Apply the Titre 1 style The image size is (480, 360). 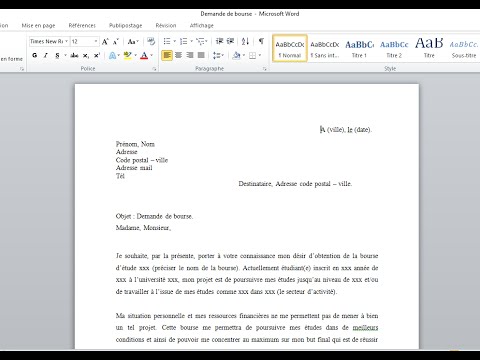tap(359, 48)
